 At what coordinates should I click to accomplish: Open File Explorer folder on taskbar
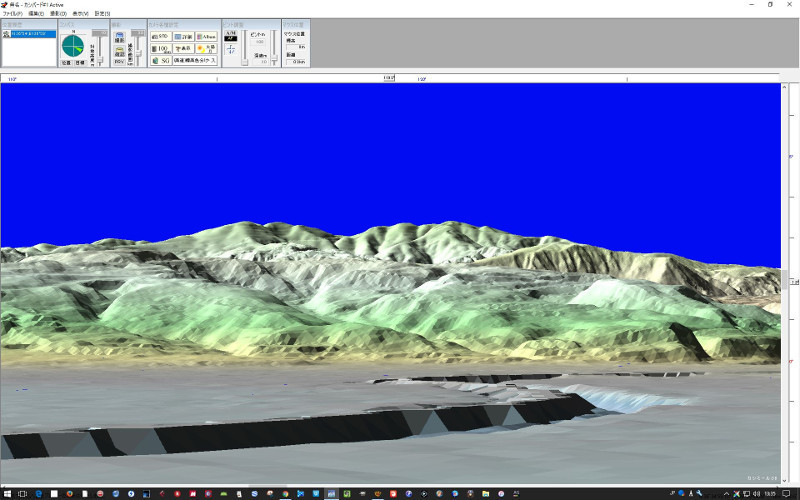(x=486, y=494)
